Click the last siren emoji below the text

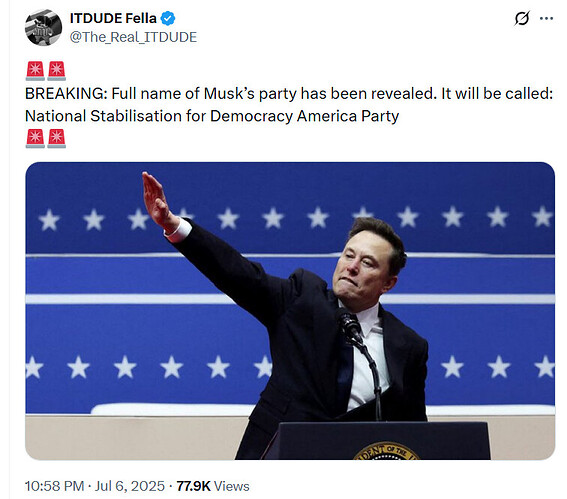[x=57, y=138]
